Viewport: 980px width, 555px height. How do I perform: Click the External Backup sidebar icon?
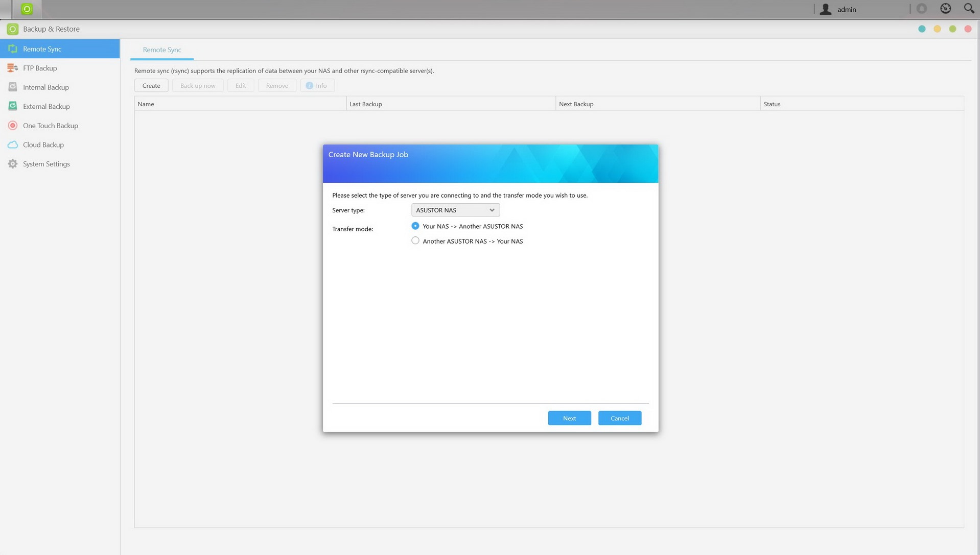tap(13, 106)
